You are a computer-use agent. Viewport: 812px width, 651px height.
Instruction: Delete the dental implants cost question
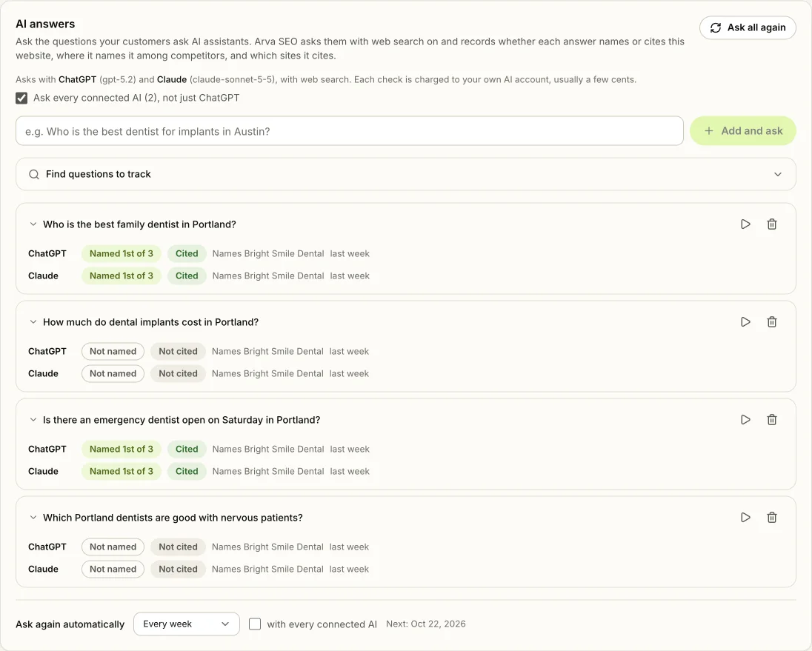click(771, 322)
